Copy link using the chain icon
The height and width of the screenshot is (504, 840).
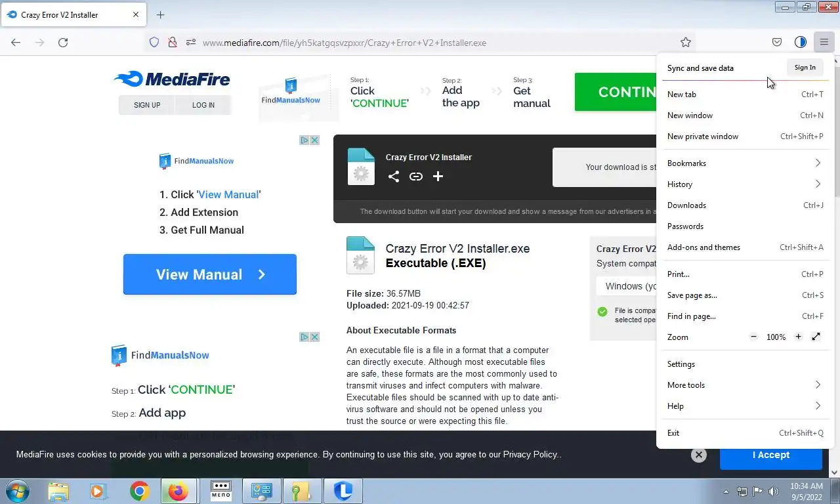coord(416,177)
